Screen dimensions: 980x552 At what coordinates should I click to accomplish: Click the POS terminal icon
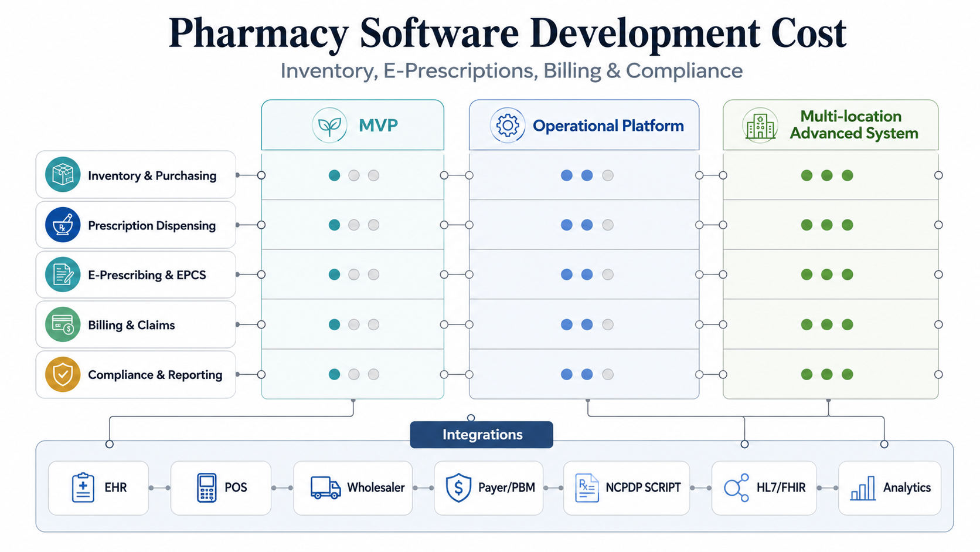click(206, 487)
